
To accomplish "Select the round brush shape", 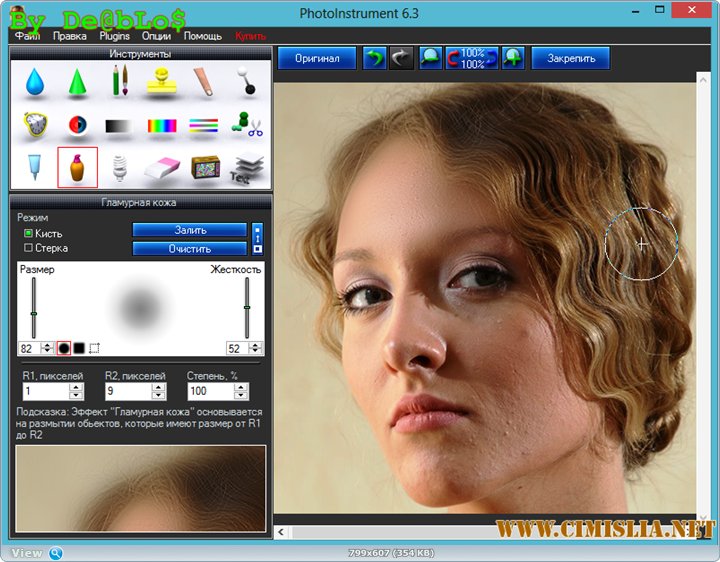I will pyautogui.click(x=64, y=348).
